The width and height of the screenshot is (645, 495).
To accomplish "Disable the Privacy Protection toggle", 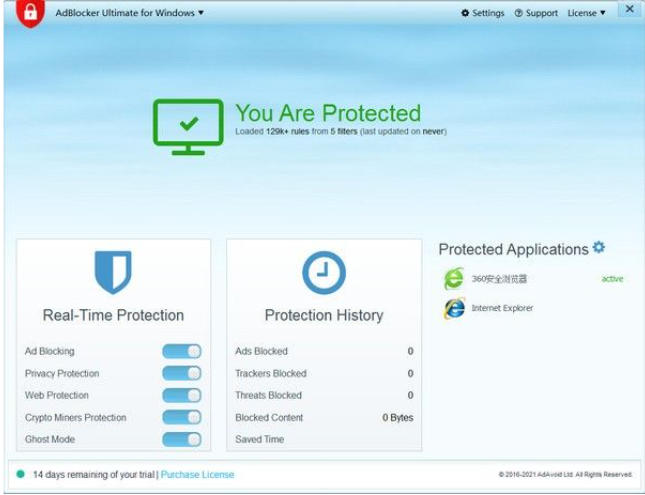I will (x=181, y=373).
